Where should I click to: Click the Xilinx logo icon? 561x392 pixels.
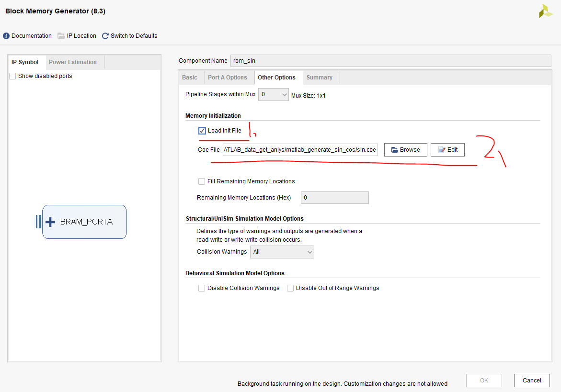545,11
